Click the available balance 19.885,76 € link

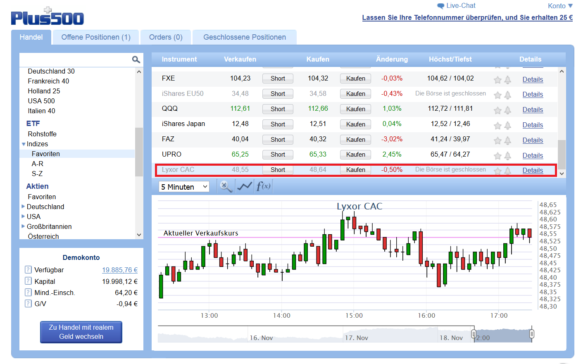point(120,270)
